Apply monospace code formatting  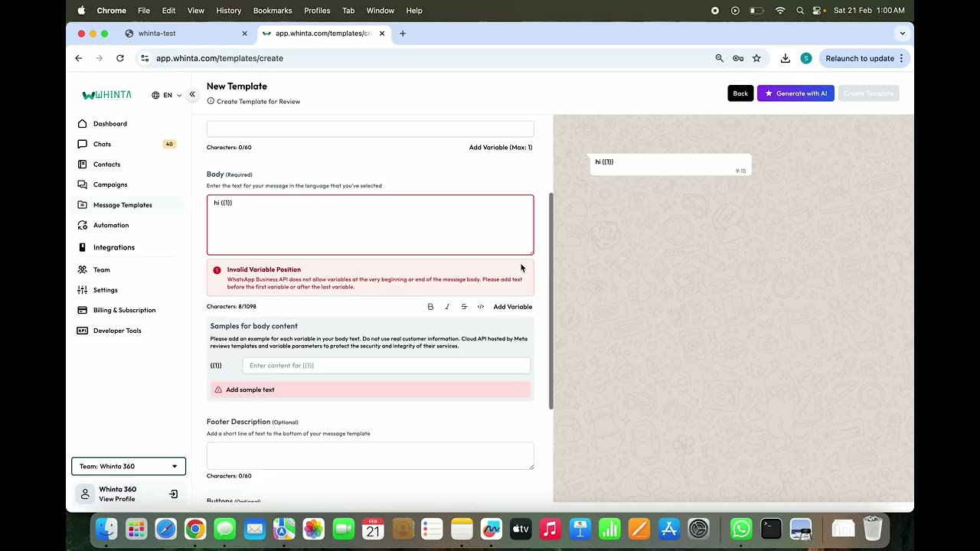[481, 307]
